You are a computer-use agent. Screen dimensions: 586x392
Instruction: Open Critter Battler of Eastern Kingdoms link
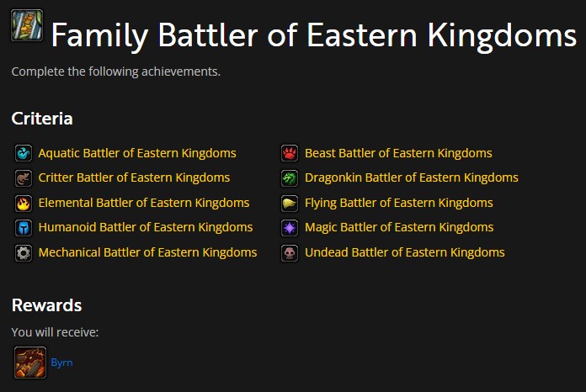click(134, 177)
